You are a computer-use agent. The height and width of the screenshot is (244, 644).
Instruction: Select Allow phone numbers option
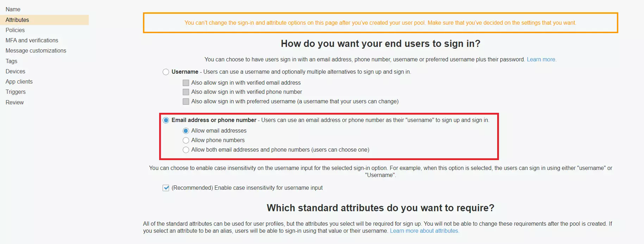[186, 140]
